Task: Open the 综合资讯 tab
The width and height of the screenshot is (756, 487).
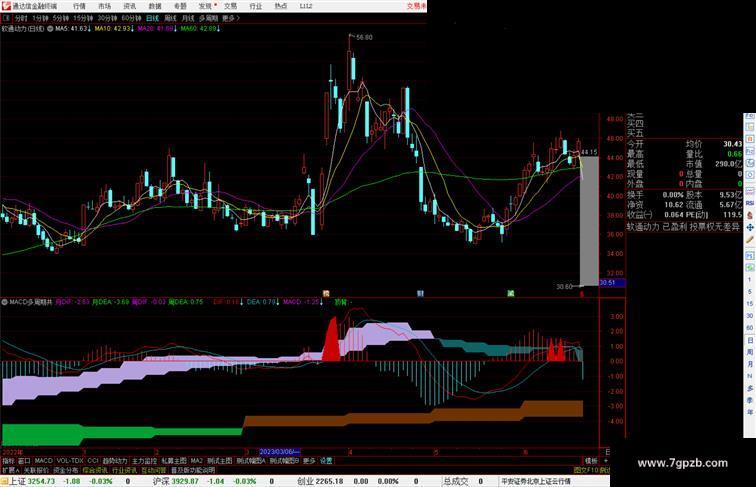Action: click(x=95, y=470)
